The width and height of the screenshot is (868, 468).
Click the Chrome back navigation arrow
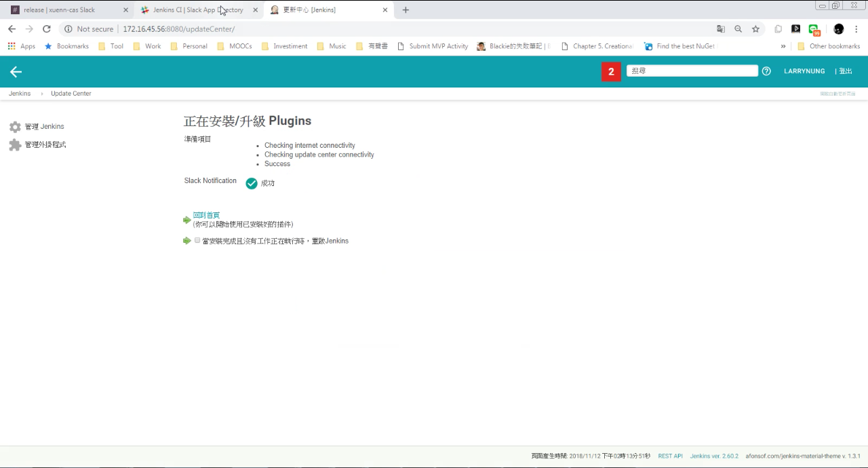(12, 29)
